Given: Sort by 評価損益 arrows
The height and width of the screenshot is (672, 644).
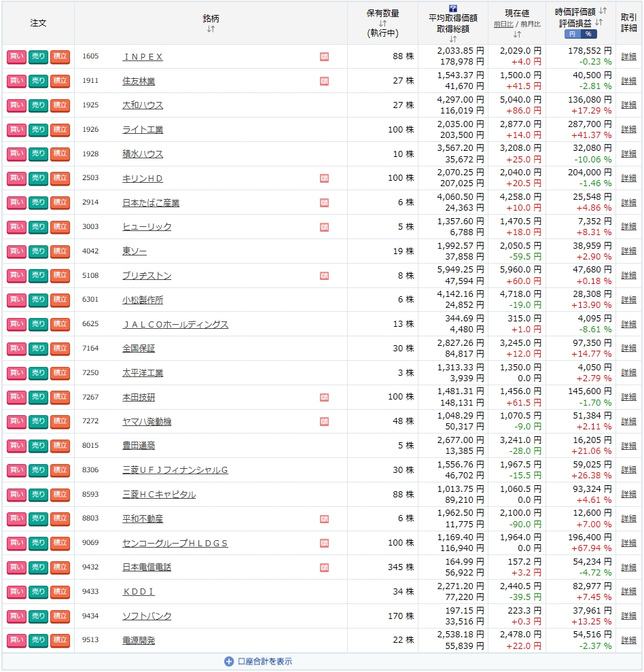Looking at the screenshot, I should tap(598, 22).
